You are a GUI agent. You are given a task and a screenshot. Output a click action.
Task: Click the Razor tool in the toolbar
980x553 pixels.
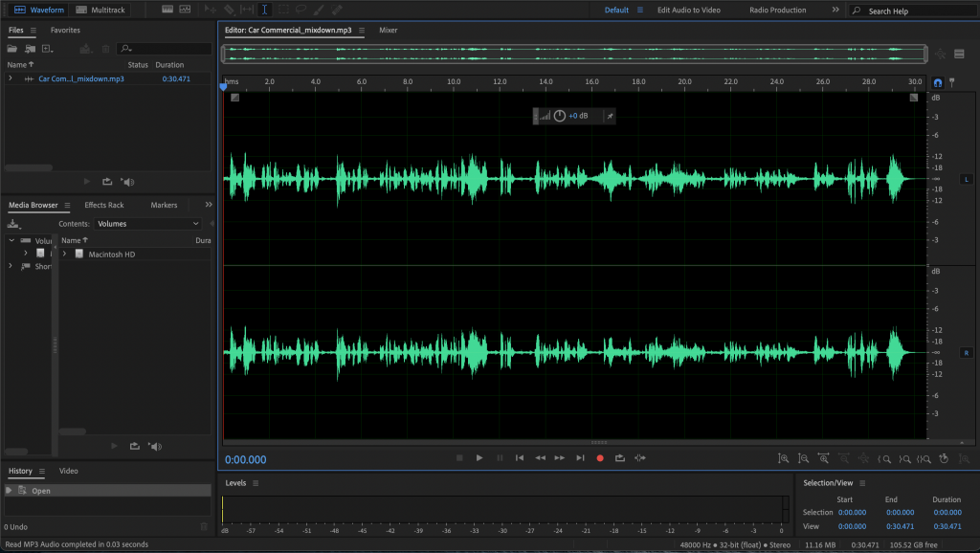pos(230,10)
